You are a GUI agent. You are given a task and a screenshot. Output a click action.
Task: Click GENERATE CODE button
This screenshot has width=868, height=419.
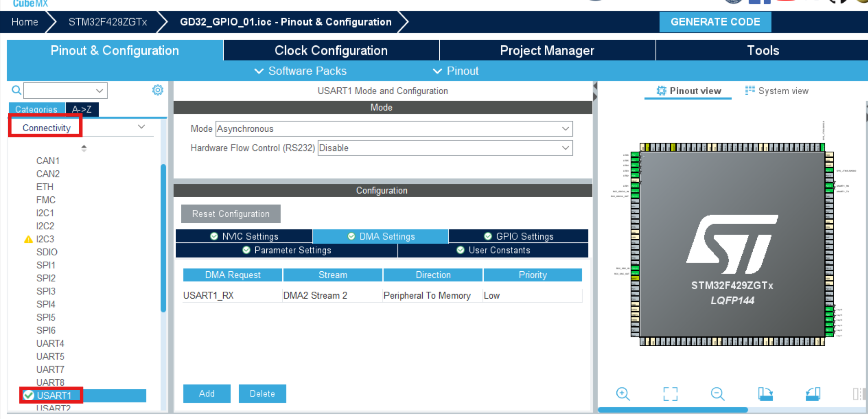(x=715, y=22)
